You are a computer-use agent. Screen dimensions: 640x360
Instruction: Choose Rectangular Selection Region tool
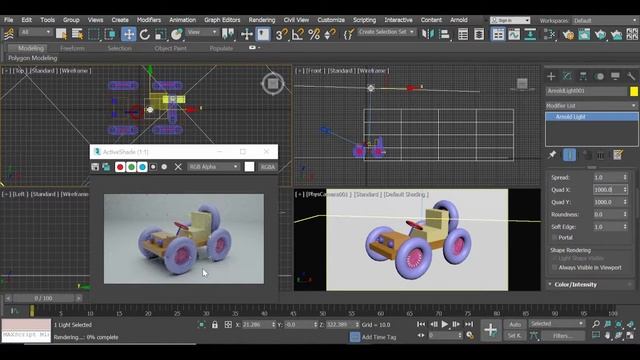[x=93, y=34]
